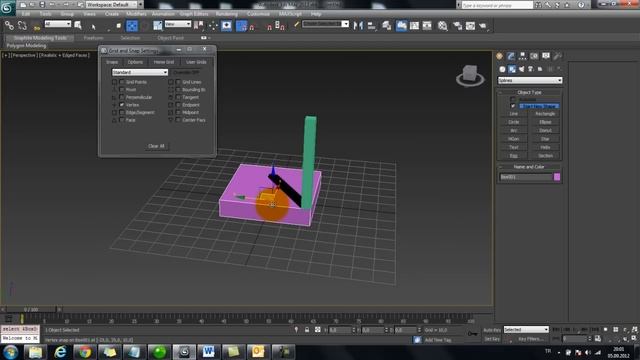Toggle the Angle Snap button
Image resolution: width=640 pixels, height=360 pixels.
pos(252,27)
